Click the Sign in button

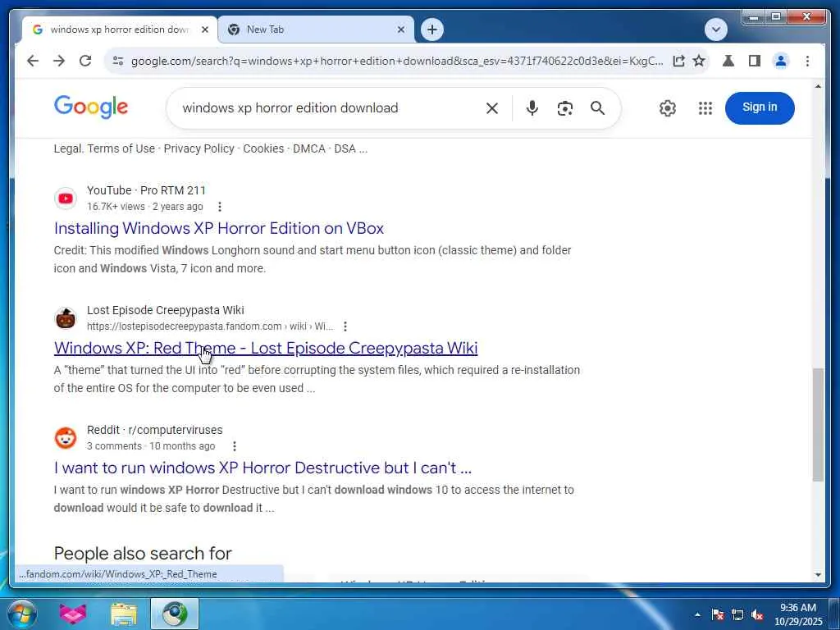pos(760,107)
